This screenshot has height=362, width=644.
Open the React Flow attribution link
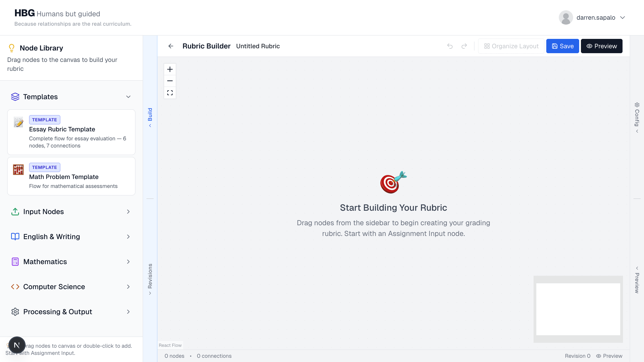tap(170, 345)
